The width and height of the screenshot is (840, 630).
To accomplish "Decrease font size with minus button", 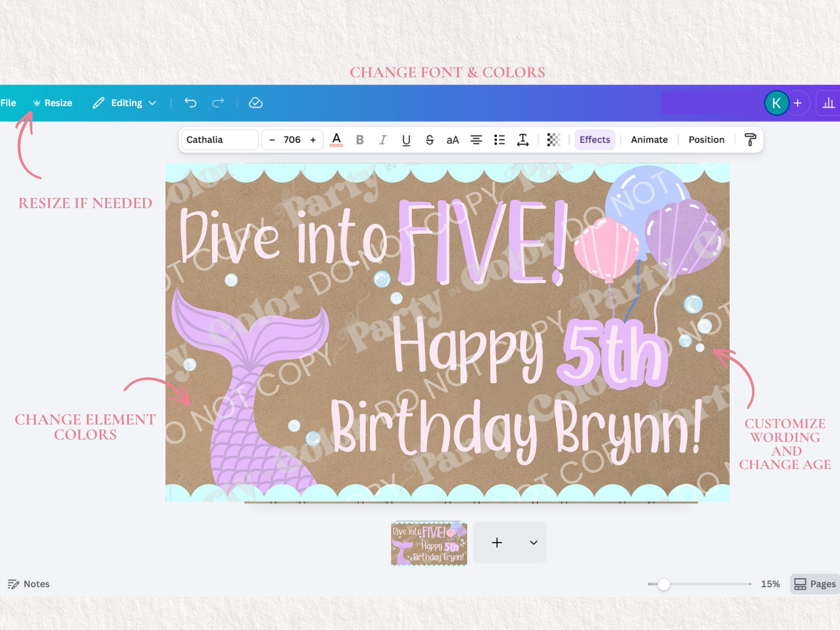I will pyautogui.click(x=272, y=139).
